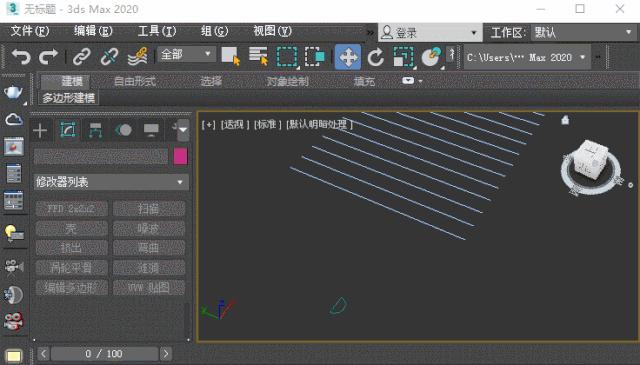Toggle the Window/Crossing selection mode
The image size is (640, 365).
click(x=315, y=57)
